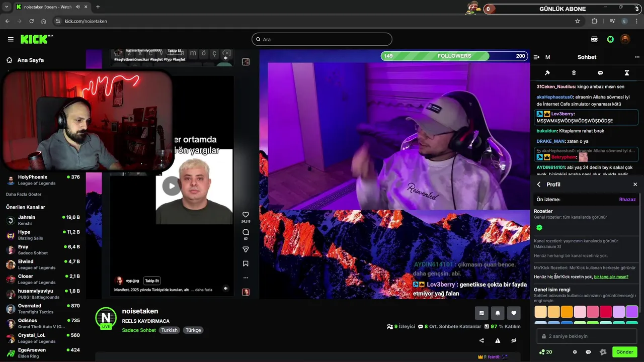The height and width of the screenshot is (362, 644).
Task: Open Odisnos channel in sidebar
Action: click(43, 323)
